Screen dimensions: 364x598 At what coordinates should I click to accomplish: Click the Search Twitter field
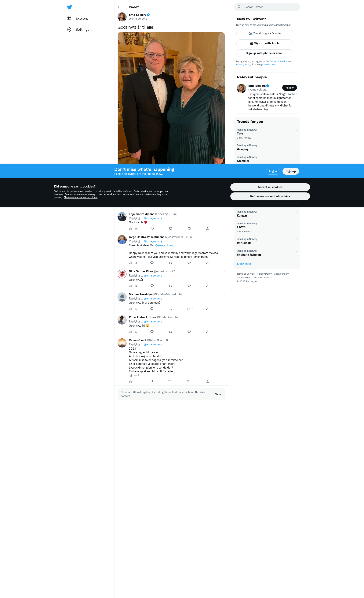pyautogui.click(x=267, y=7)
